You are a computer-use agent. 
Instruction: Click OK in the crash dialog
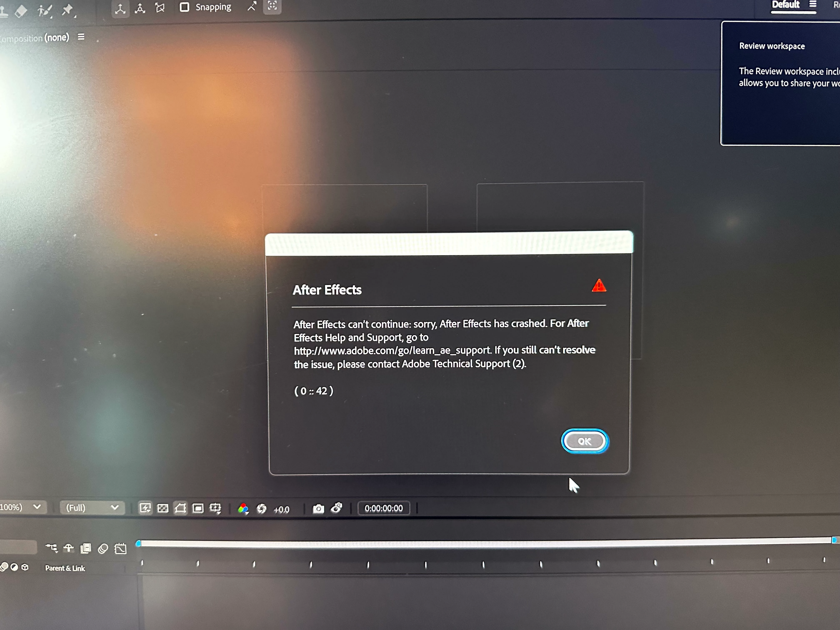tap(584, 441)
